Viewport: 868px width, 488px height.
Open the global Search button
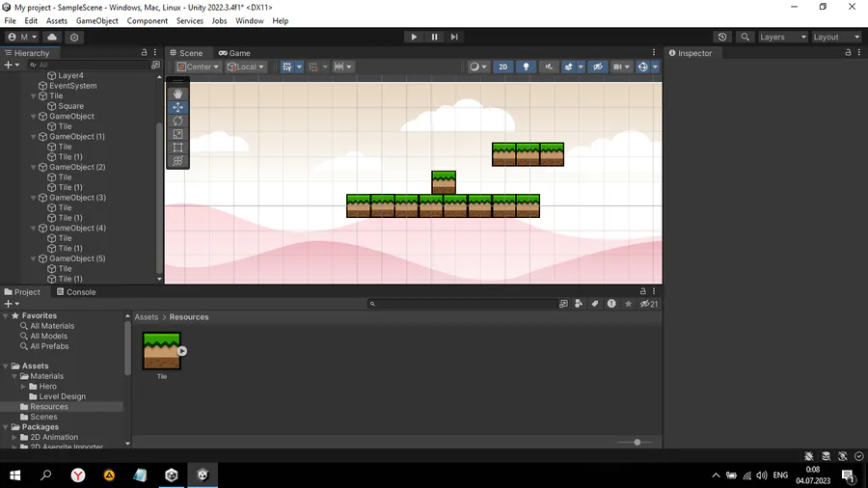(x=746, y=37)
